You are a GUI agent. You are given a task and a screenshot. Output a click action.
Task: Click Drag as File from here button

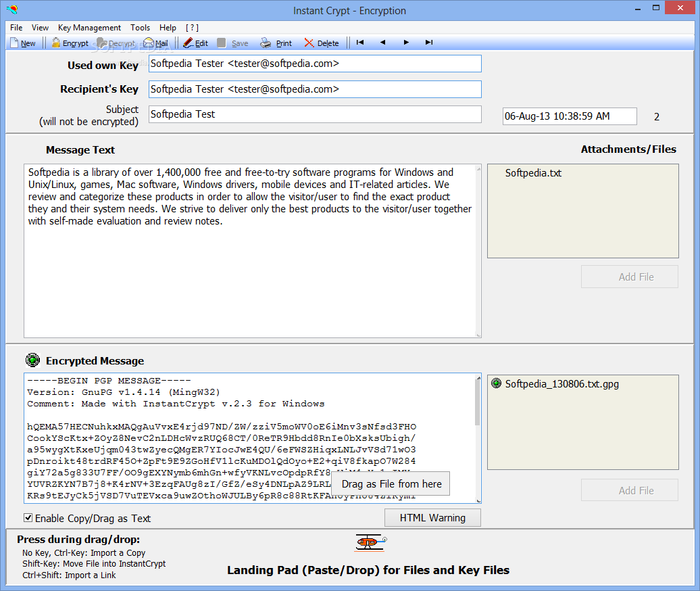coord(391,483)
